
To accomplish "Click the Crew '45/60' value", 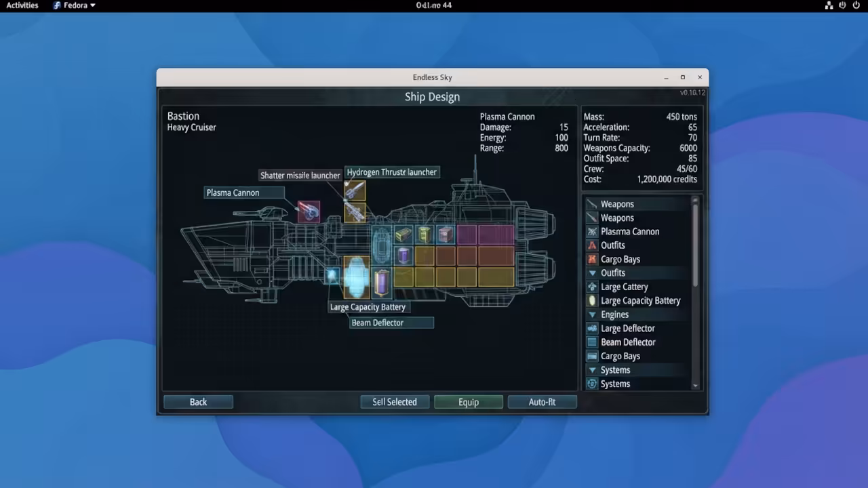I will pos(686,169).
